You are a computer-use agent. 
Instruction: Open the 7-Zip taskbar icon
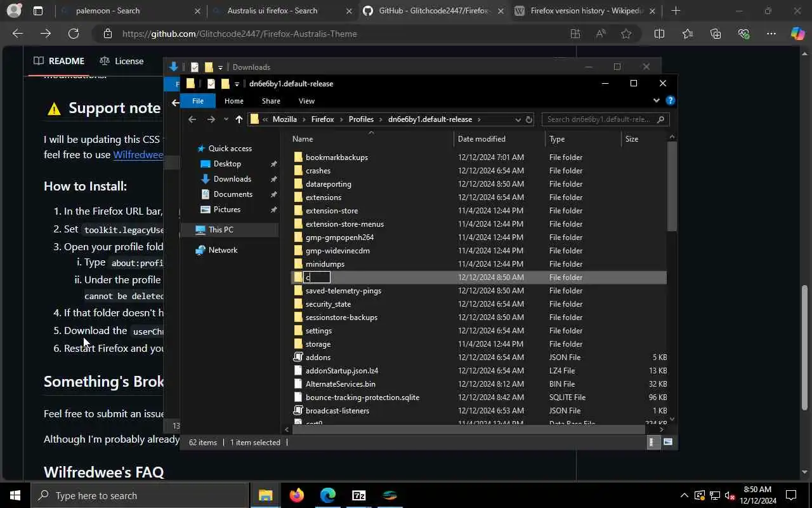pyautogui.click(x=358, y=495)
